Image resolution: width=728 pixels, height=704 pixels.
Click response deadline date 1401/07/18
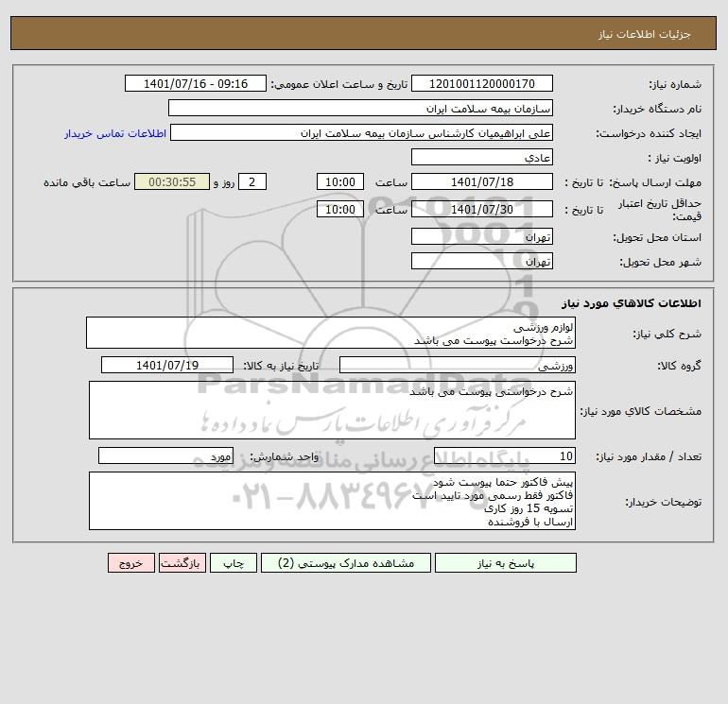pyautogui.click(x=482, y=182)
